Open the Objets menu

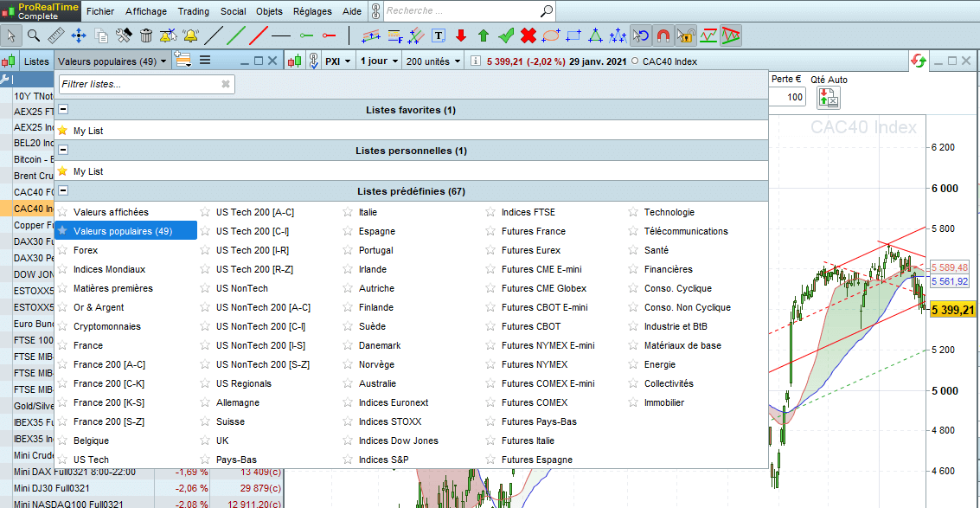point(269,11)
